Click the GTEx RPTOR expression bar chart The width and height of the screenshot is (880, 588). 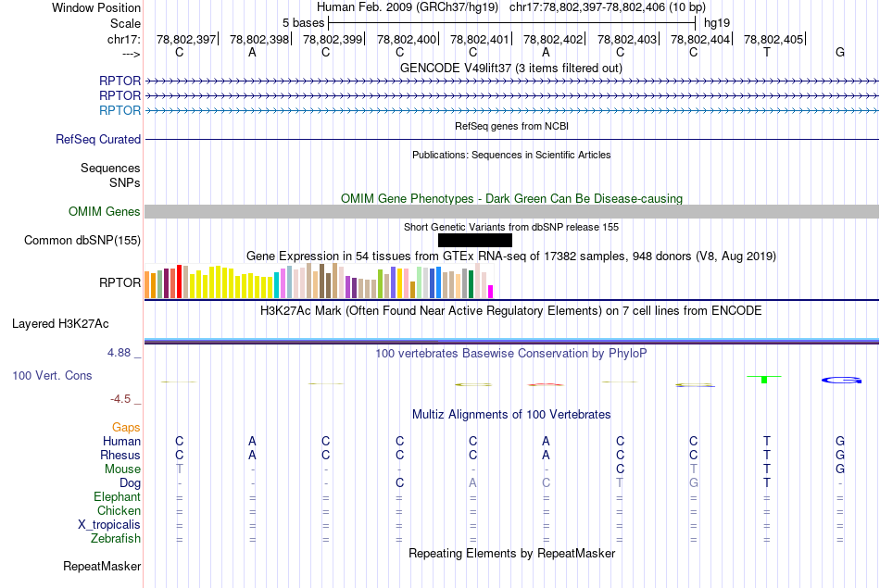pyautogui.click(x=319, y=281)
